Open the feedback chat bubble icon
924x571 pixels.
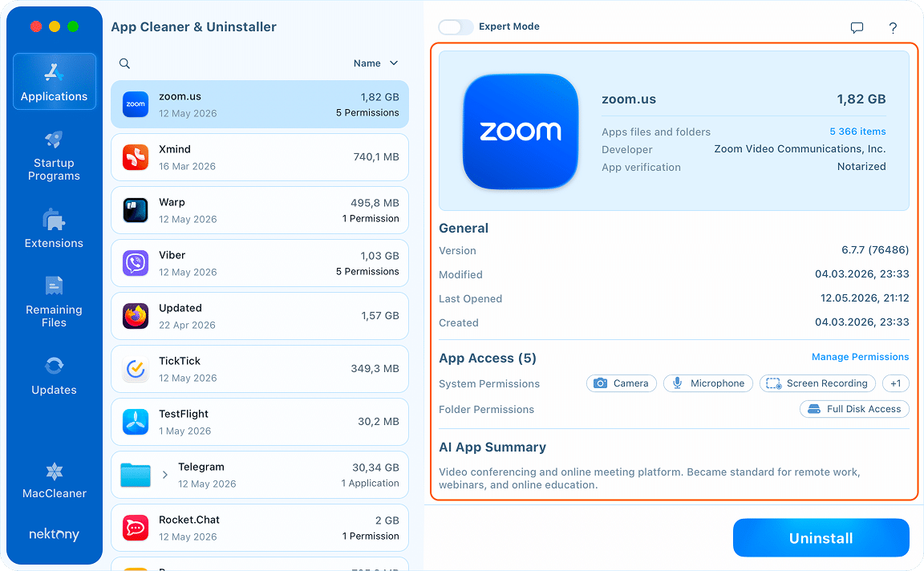[857, 28]
